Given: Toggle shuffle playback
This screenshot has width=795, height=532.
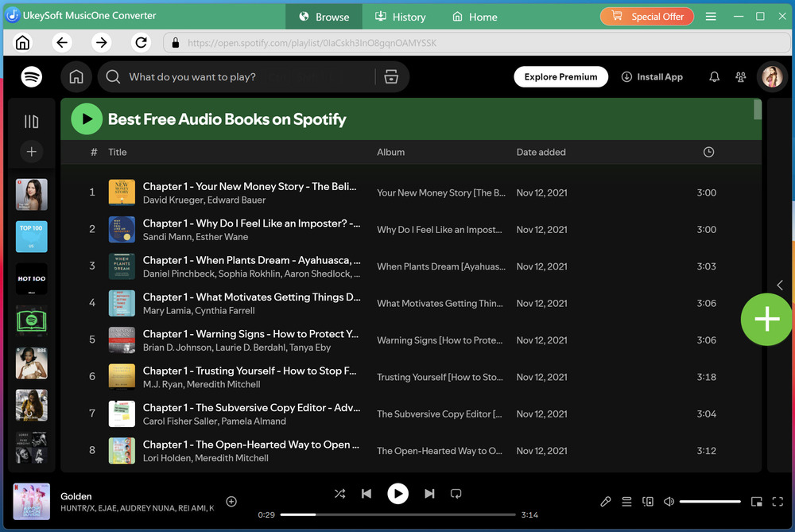Looking at the screenshot, I should click(339, 494).
